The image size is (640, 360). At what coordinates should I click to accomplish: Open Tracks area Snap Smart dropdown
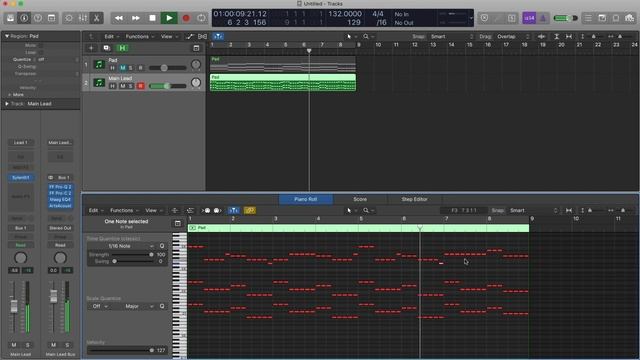coord(451,36)
